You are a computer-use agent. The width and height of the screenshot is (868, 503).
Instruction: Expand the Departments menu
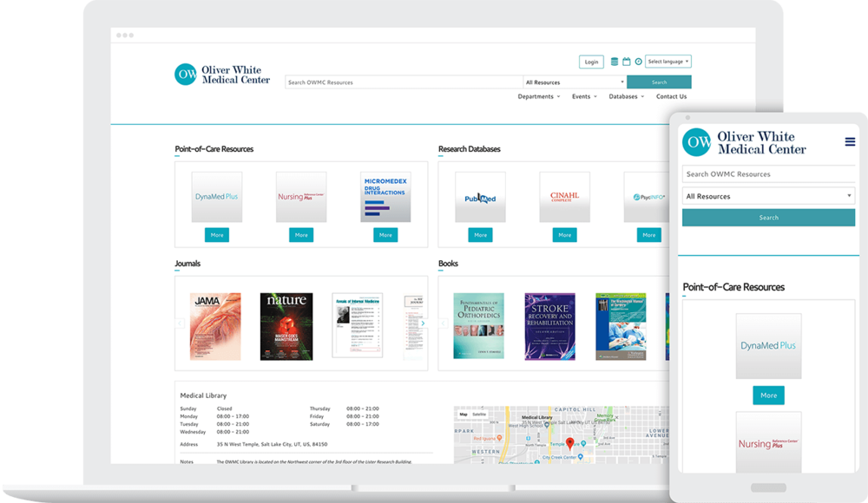tap(539, 96)
